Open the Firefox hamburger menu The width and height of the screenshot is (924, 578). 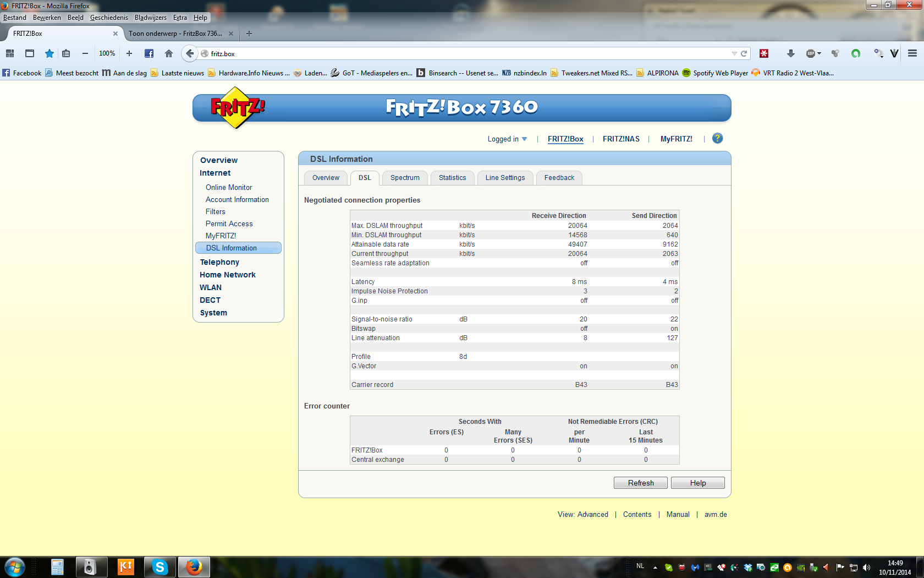912,53
